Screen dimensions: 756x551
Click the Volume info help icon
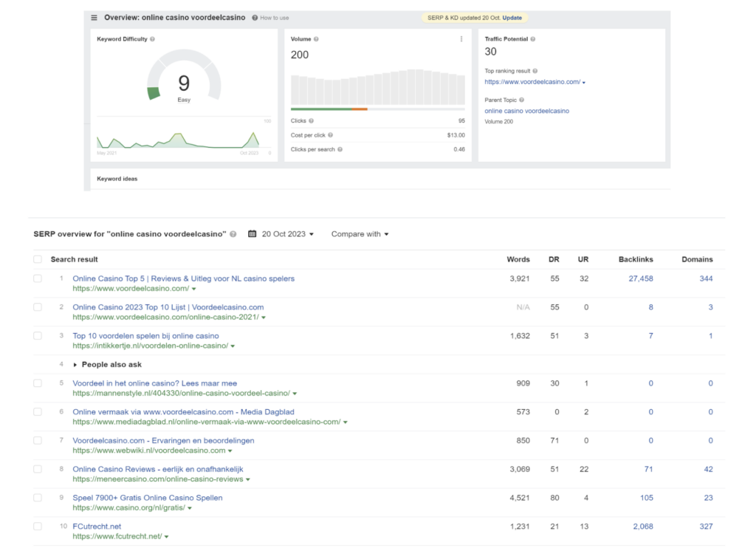(x=317, y=39)
